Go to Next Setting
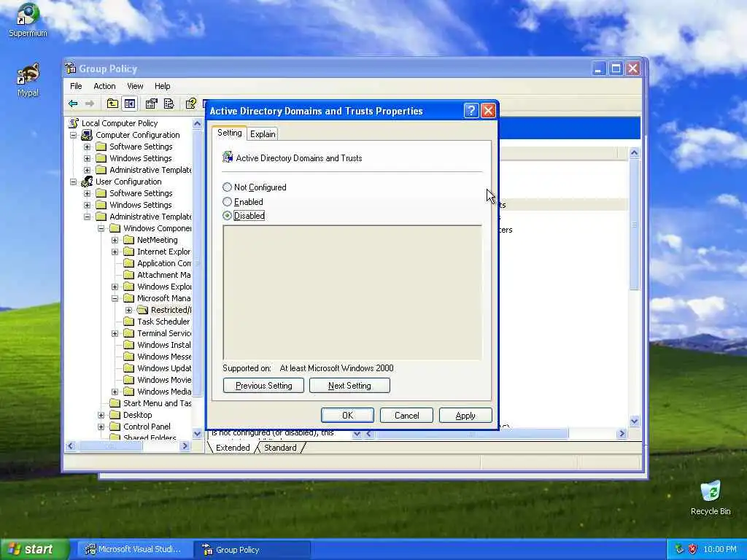 pyautogui.click(x=349, y=386)
